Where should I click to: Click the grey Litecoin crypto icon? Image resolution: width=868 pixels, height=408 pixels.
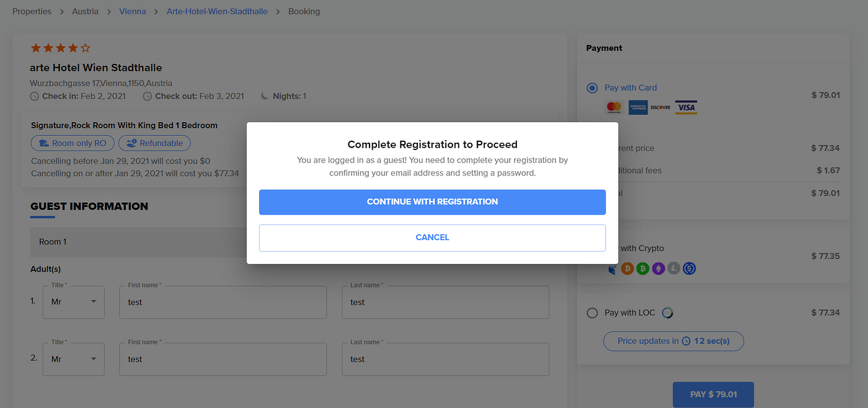(673, 268)
